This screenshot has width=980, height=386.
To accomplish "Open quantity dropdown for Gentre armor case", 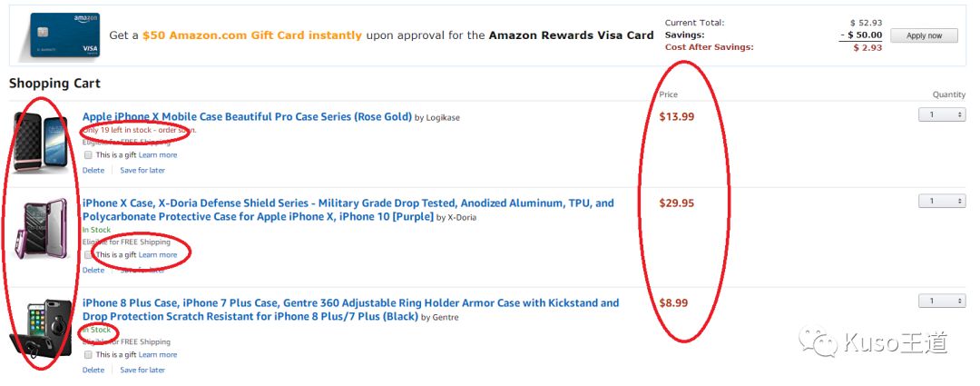I will coord(941,301).
